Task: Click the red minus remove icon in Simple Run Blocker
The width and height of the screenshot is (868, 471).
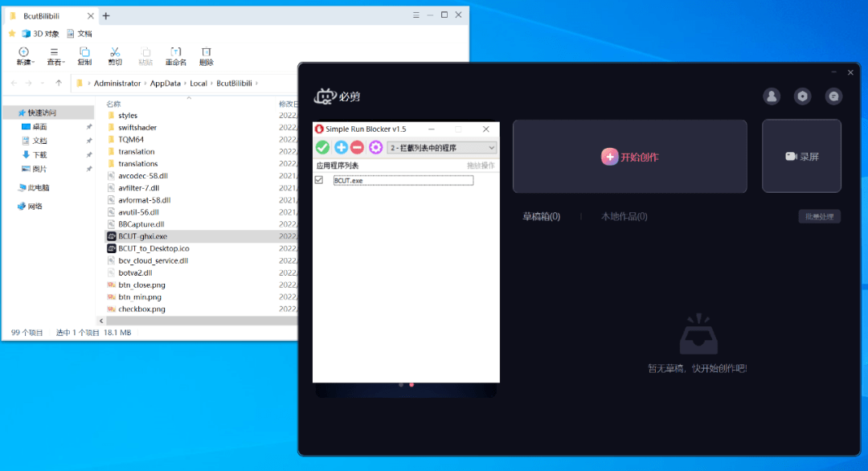Action: pyautogui.click(x=357, y=147)
